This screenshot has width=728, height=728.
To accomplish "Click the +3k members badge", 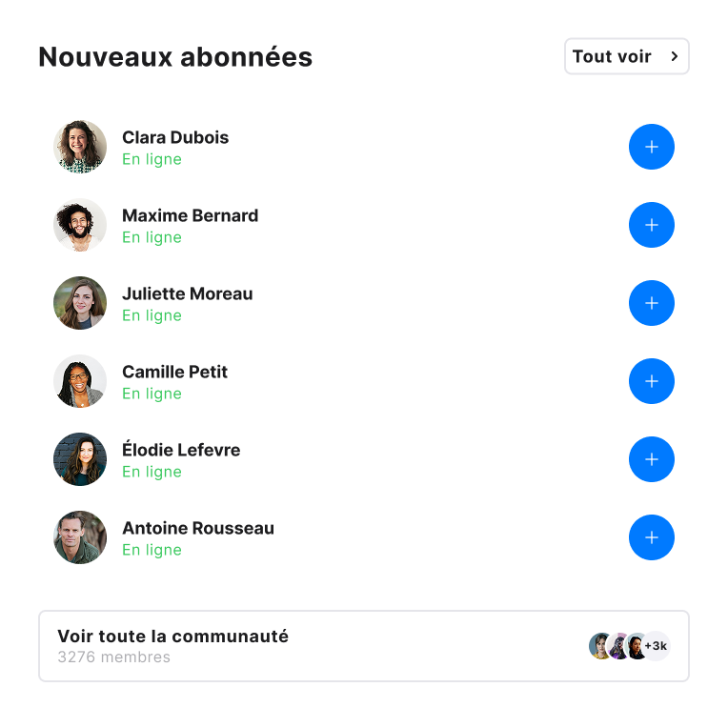I will [x=657, y=646].
